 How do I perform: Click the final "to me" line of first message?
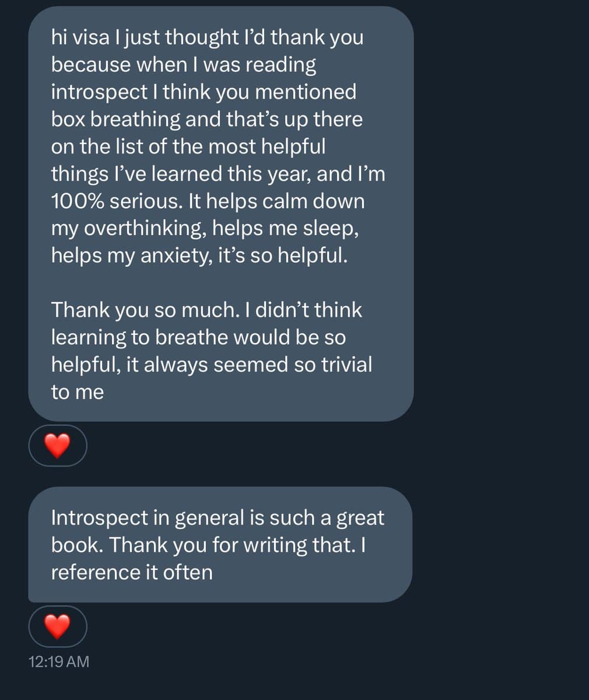click(77, 392)
